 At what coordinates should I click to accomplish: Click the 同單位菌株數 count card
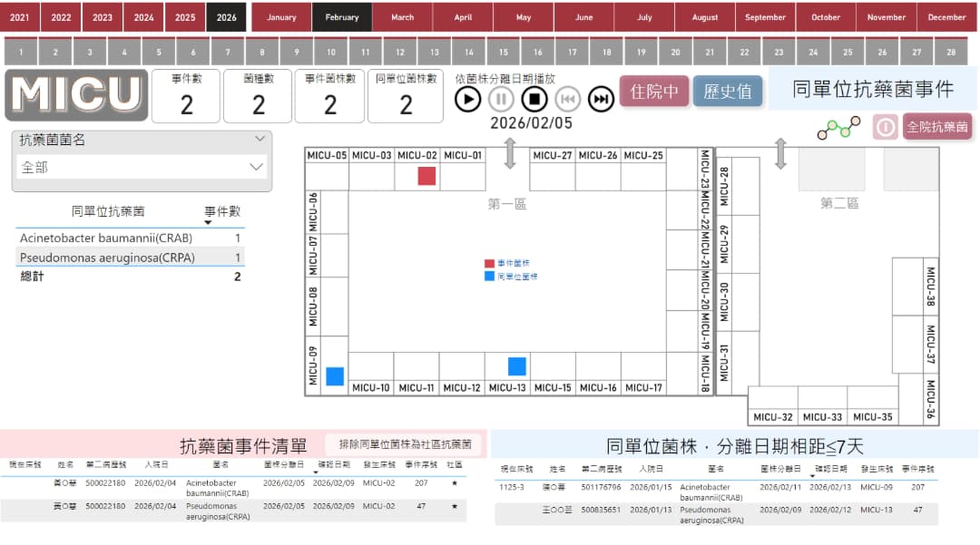pos(406,95)
